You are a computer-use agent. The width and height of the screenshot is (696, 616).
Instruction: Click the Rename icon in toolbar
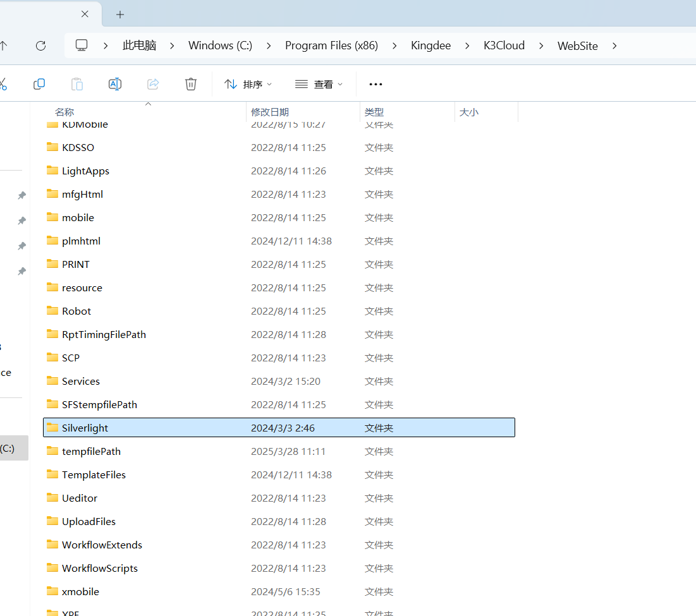coord(115,84)
